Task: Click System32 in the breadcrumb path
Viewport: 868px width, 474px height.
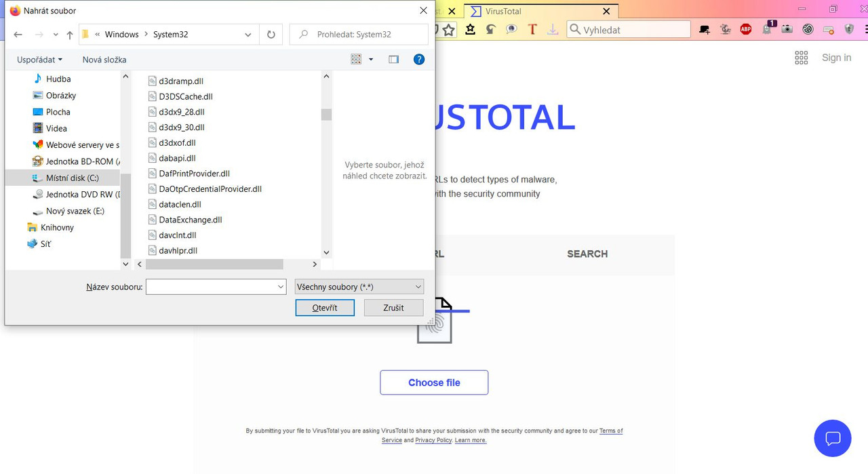Action: [x=170, y=35]
